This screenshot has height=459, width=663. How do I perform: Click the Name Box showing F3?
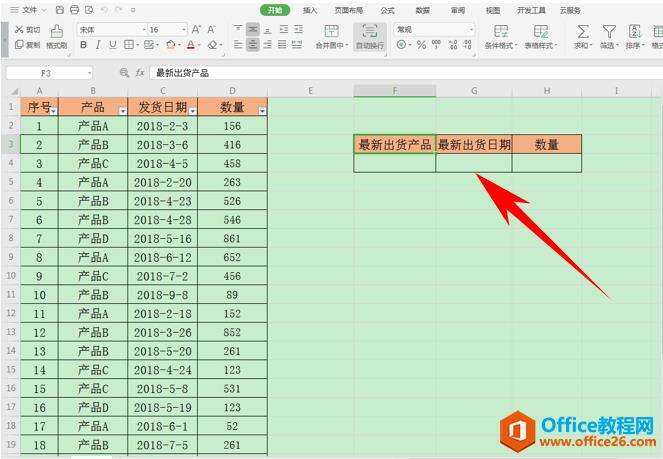pos(48,73)
